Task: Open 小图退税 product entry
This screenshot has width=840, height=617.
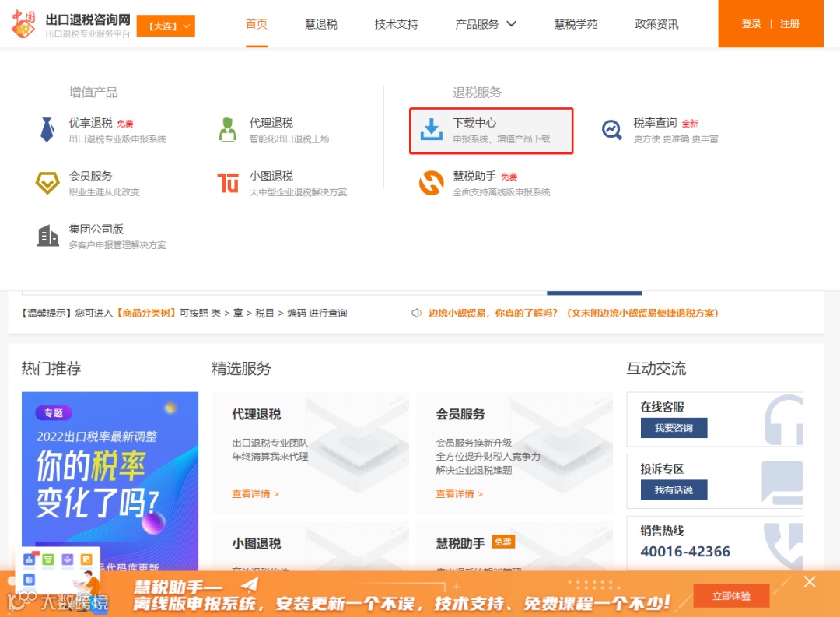Action: 298,184
